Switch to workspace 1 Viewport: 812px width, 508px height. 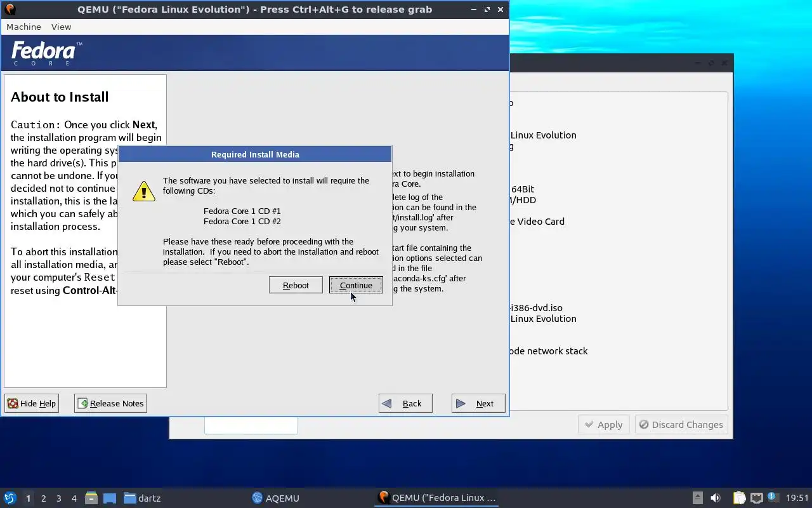point(28,498)
